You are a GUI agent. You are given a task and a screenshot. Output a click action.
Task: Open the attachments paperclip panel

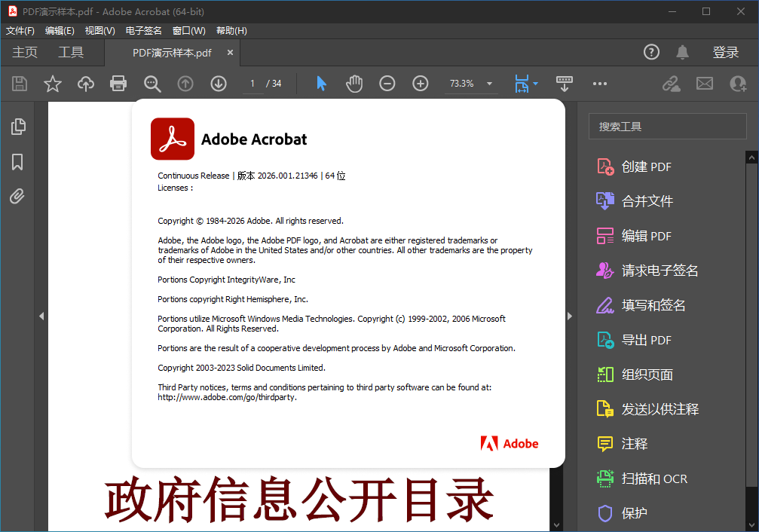pyautogui.click(x=17, y=197)
